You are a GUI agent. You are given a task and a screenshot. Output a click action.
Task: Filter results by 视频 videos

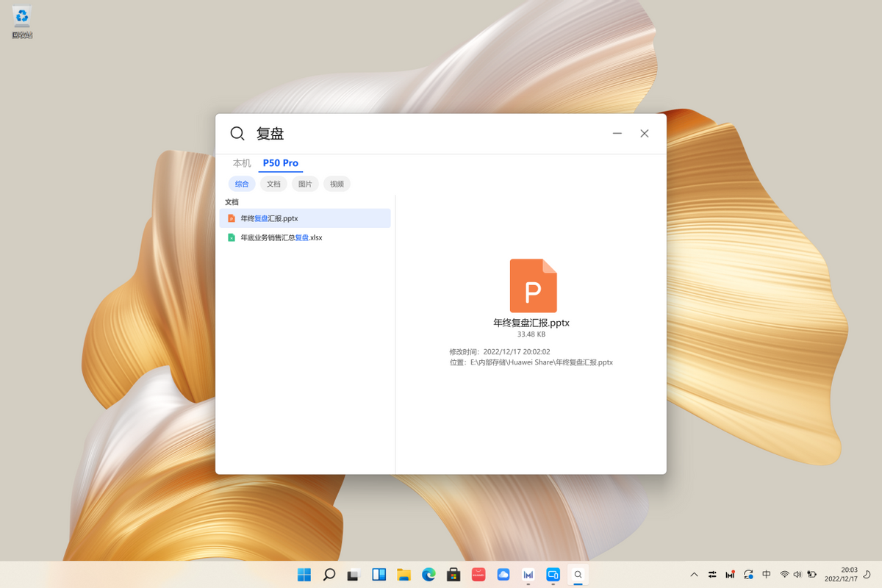point(337,184)
